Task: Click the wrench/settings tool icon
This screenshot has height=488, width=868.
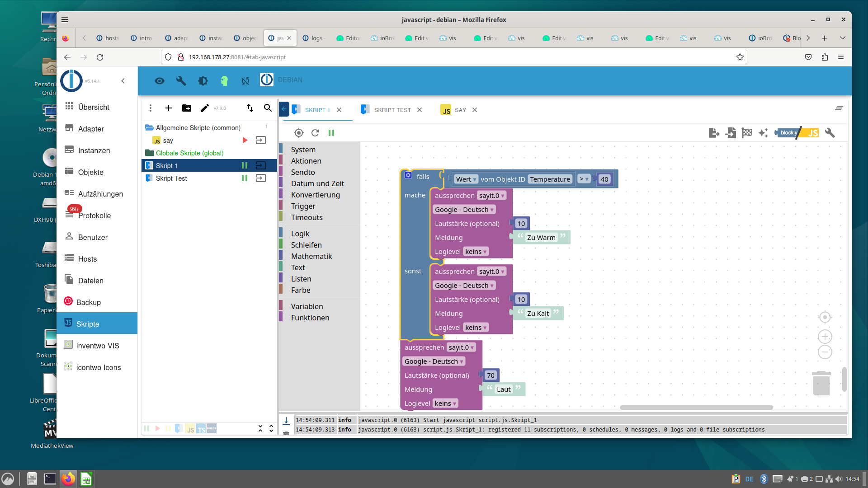Action: [x=829, y=132]
